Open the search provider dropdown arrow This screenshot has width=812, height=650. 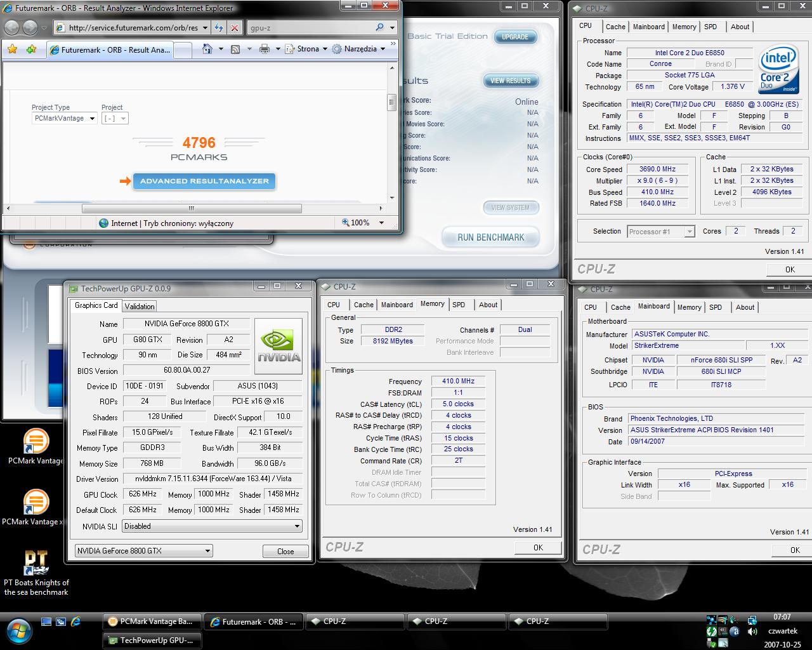click(392, 28)
